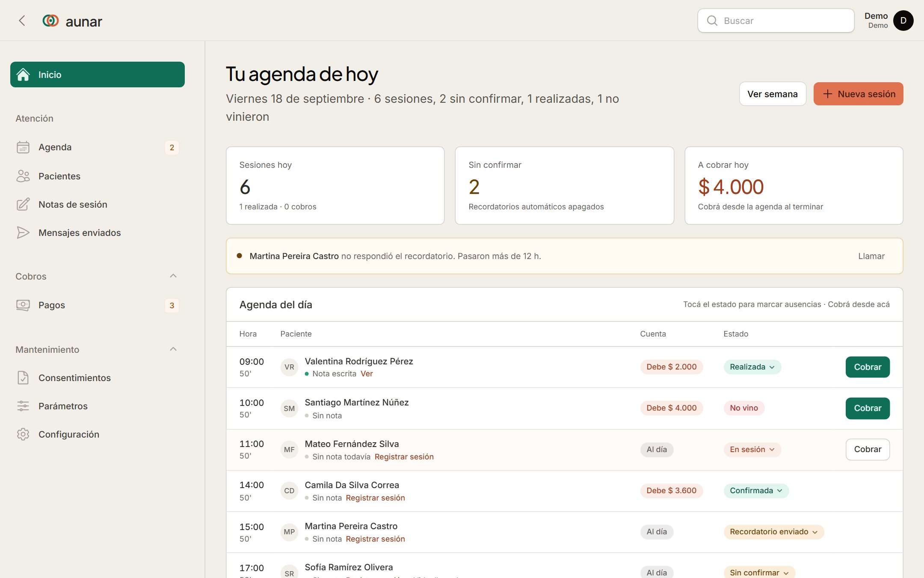Image resolution: width=924 pixels, height=578 pixels.
Task: Click Cobrar for Santiago Martínez Núñez
Action: pos(868,408)
